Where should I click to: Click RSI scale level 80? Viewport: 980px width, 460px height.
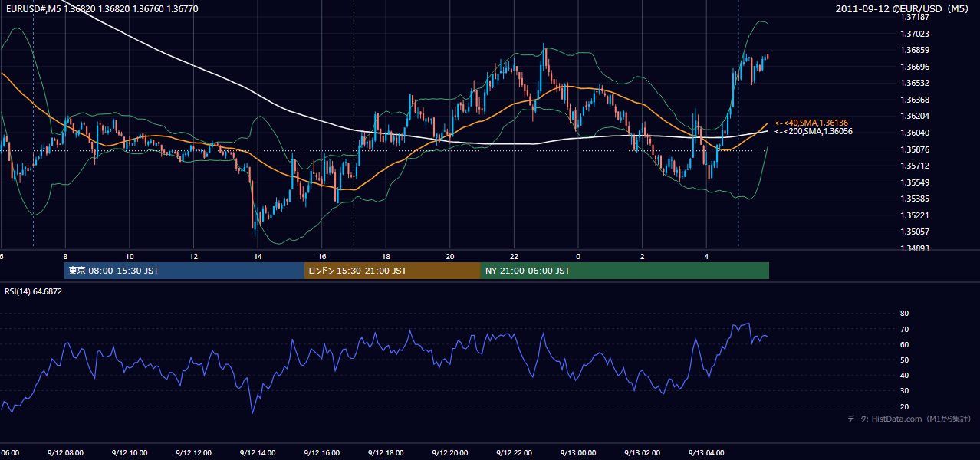pos(904,314)
